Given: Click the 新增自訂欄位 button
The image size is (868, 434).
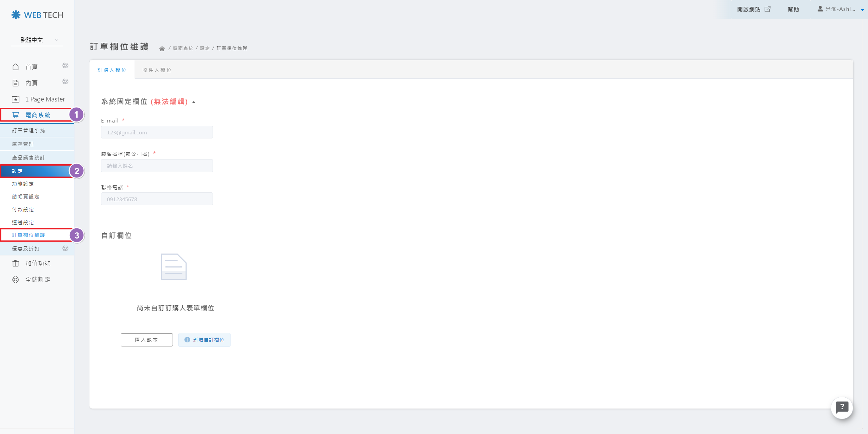Looking at the screenshot, I should [x=204, y=340].
